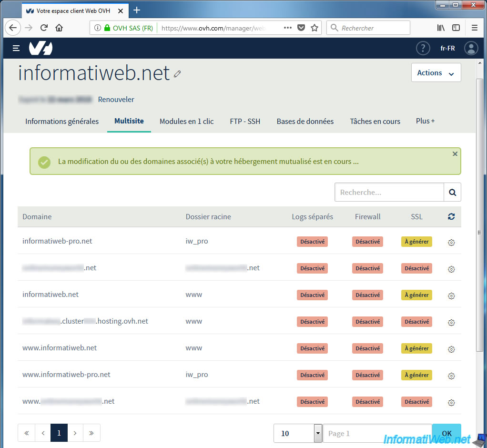Open a new browser tab with plus icon
The image size is (487, 448).
click(x=137, y=10)
